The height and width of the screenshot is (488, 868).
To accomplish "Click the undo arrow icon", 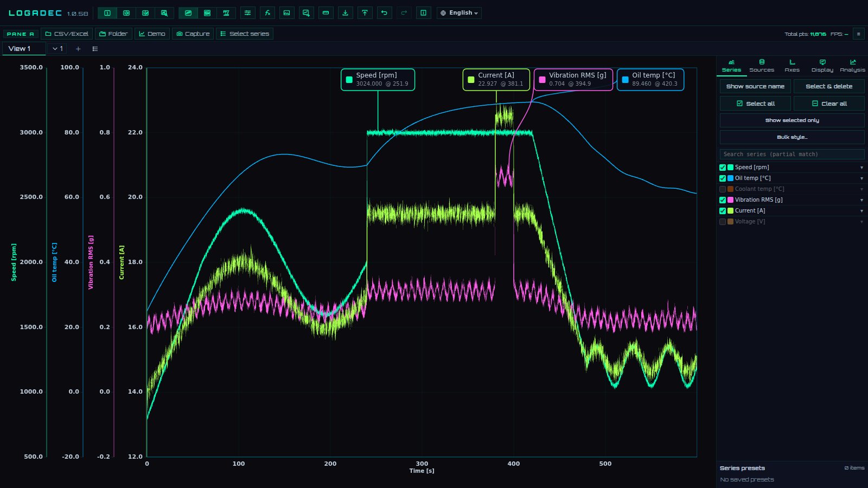I will tap(384, 13).
